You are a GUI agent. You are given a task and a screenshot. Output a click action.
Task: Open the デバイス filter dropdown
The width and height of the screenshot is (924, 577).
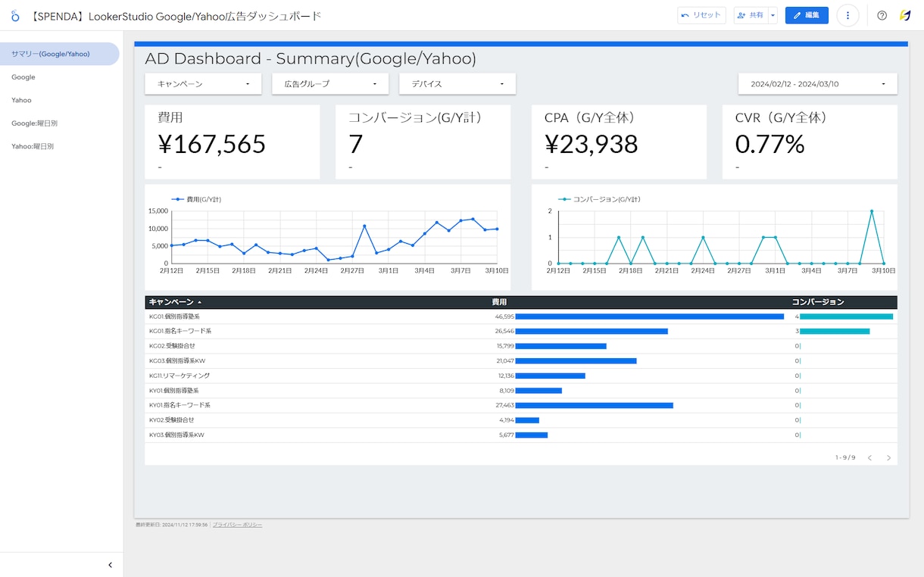(457, 84)
